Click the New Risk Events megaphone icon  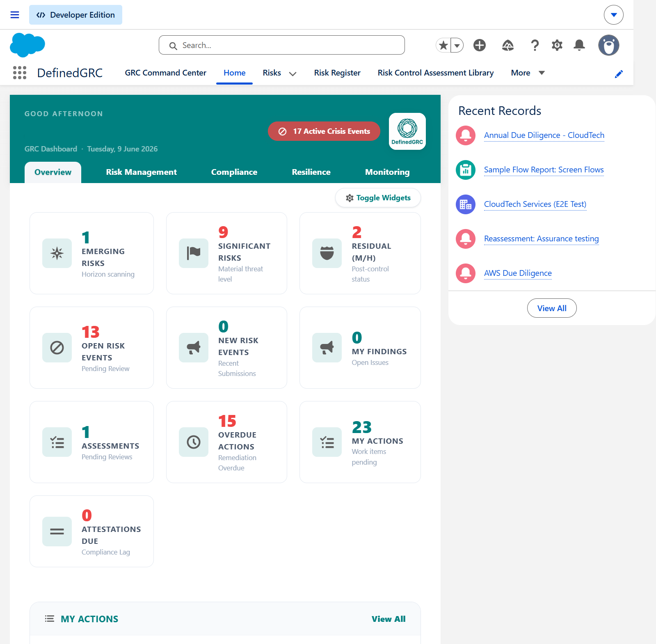coord(194,348)
